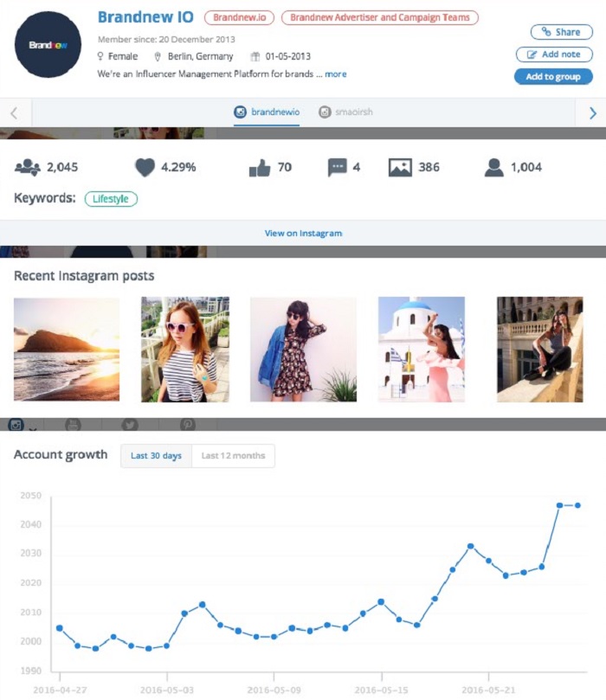Screen dimensions: 606x700
Task: Click the Instagram icon in smaoirsh tab
Action: [x=325, y=112]
